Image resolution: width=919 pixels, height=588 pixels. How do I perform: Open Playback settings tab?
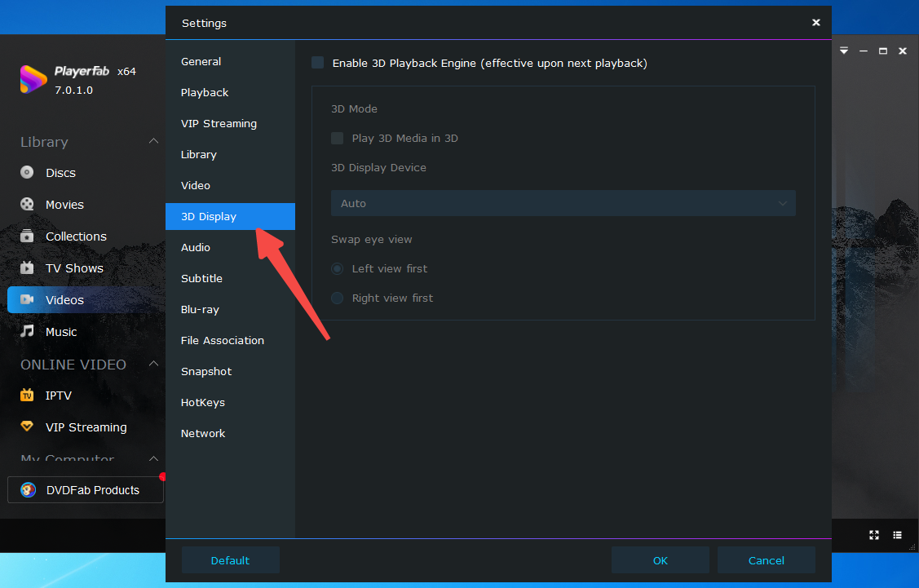(x=230, y=93)
